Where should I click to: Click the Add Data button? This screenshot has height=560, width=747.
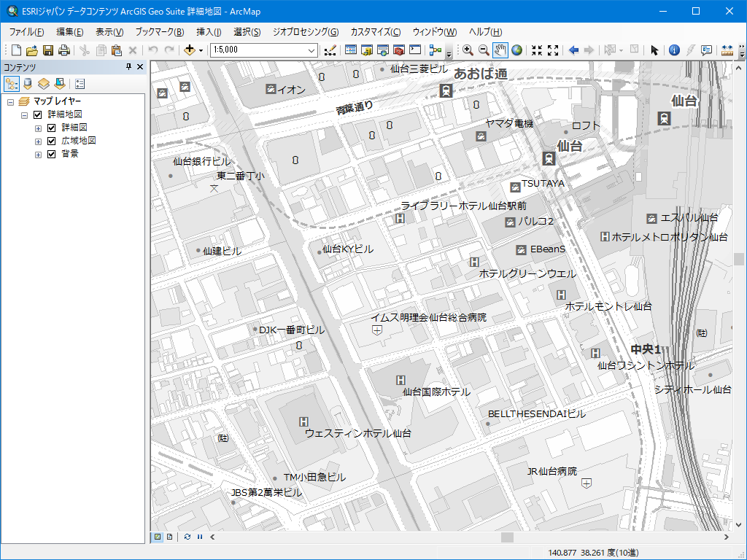coord(190,50)
